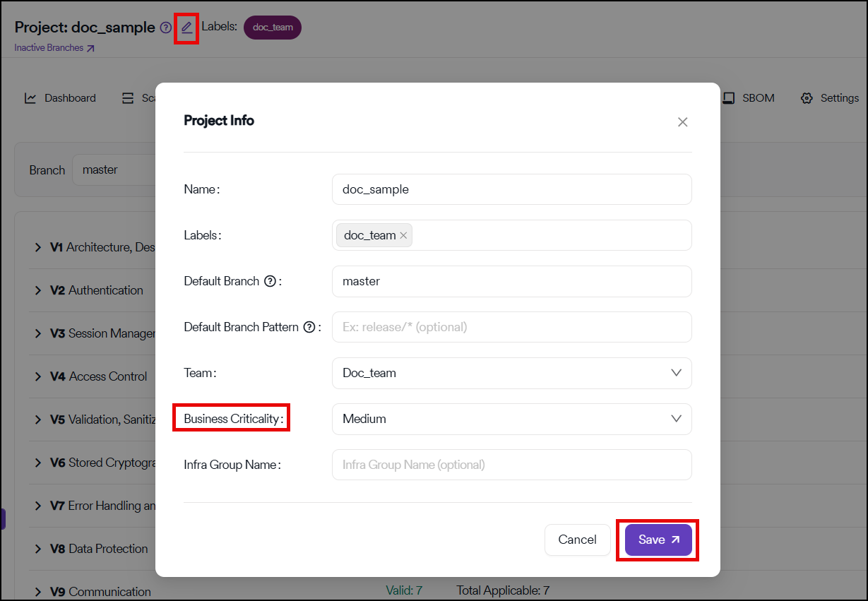
Task: Click the Settings gear icon
Action: click(807, 98)
